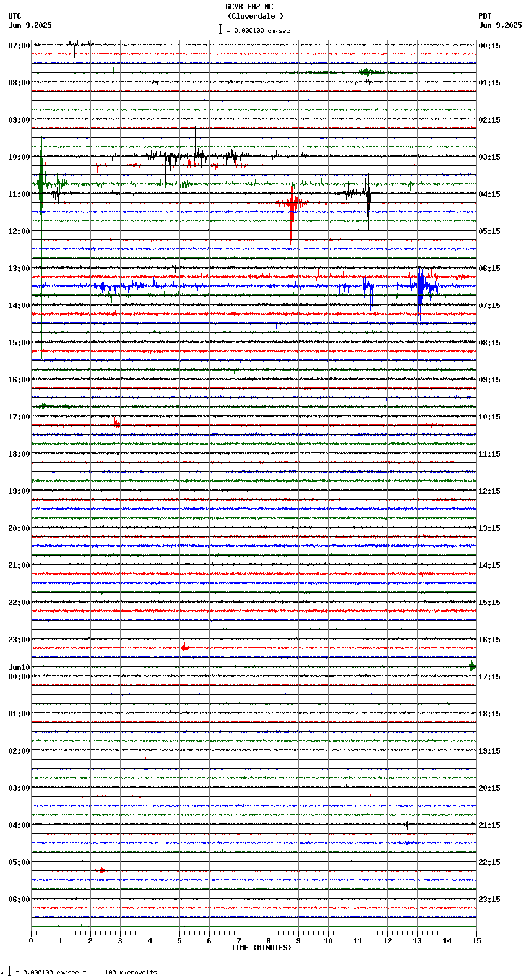This screenshot has width=526, height=980.
Task: Click the 06:15 PDT row label
Action: [489, 269]
